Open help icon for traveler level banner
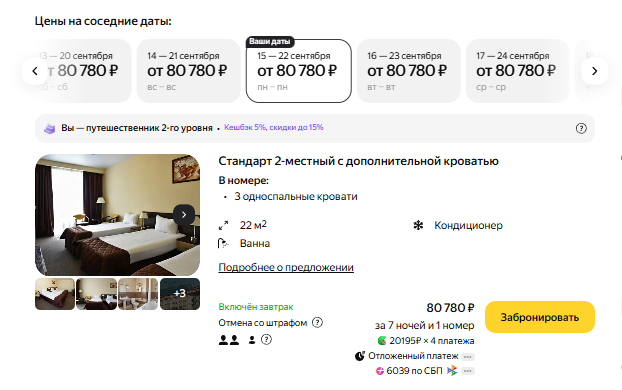 [581, 128]
